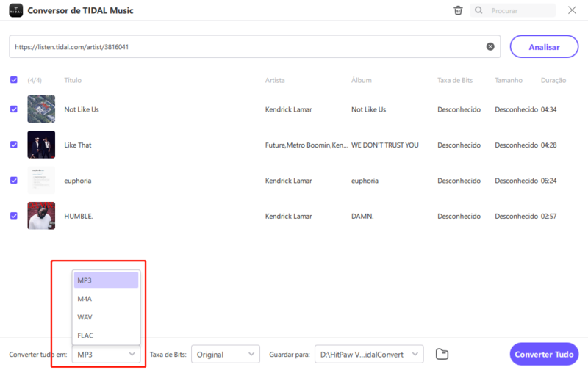
Task: Click the Converter Tudo button
Action: 544,354
